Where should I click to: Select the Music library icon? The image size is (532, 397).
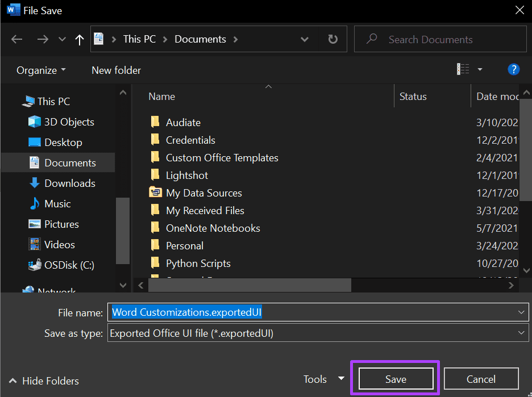pos(35,203)
